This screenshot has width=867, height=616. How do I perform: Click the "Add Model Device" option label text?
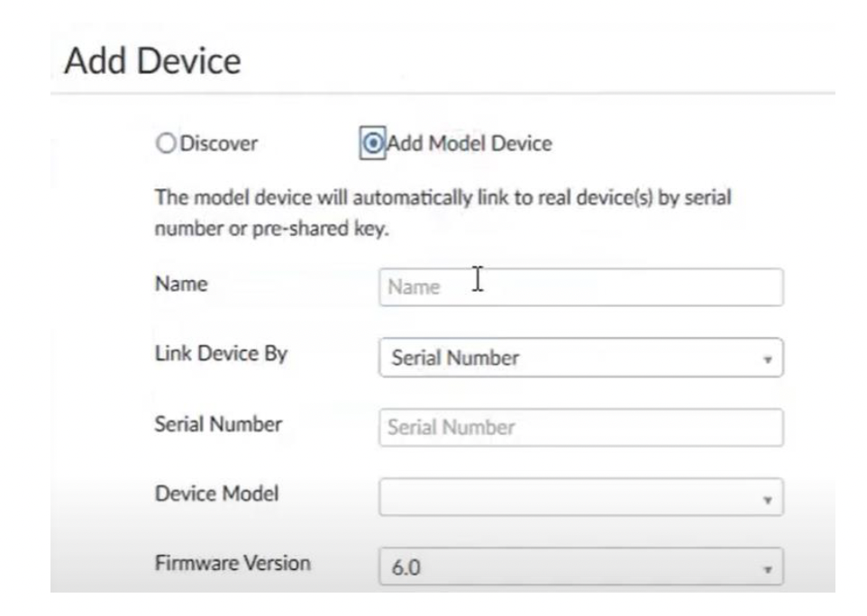click(470, 143)
